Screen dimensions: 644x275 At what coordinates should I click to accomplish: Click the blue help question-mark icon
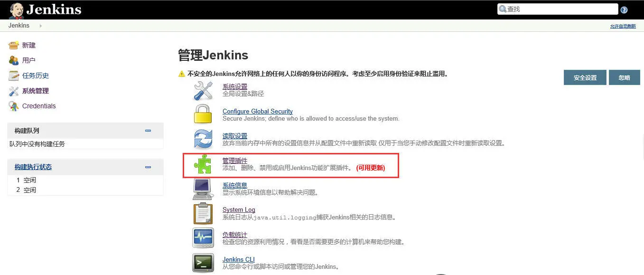tap(624, 9)
